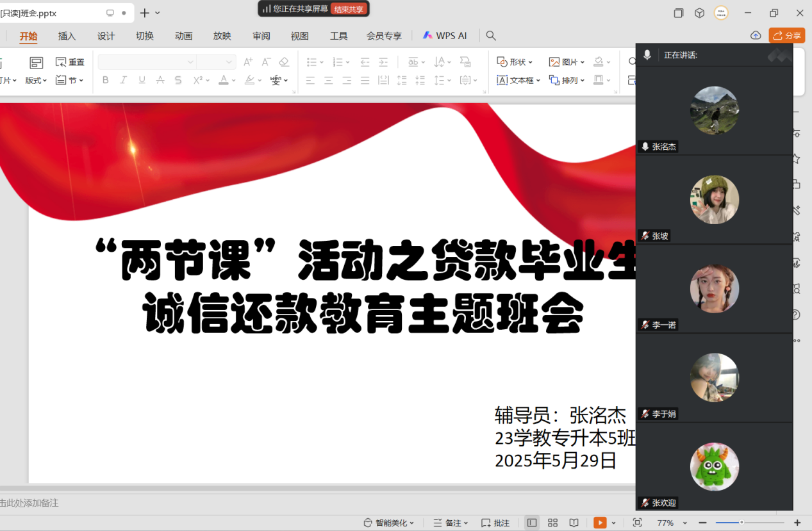Click the fit-slide-to-window icon
The height and width of the screenshot is (531, 812).
(x=637, y=523)
